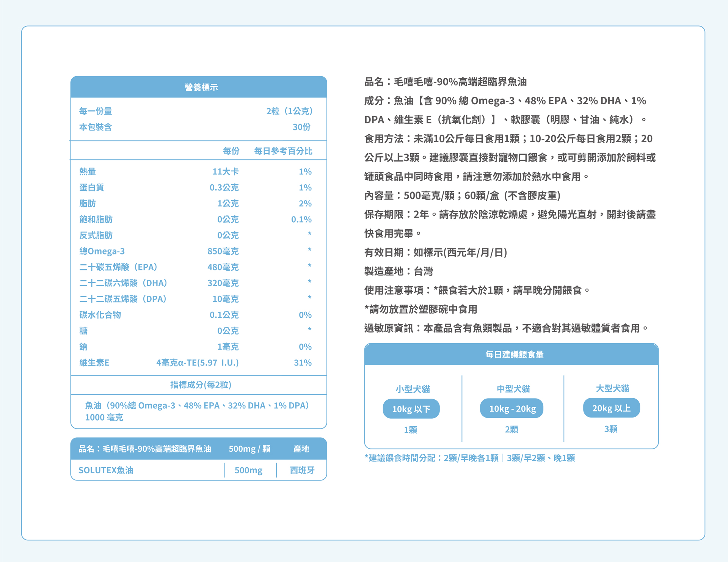Viewport: 728px width, 562px height.
Task: Click the 小型犬貓 label
Action: [x=413, y=389]
